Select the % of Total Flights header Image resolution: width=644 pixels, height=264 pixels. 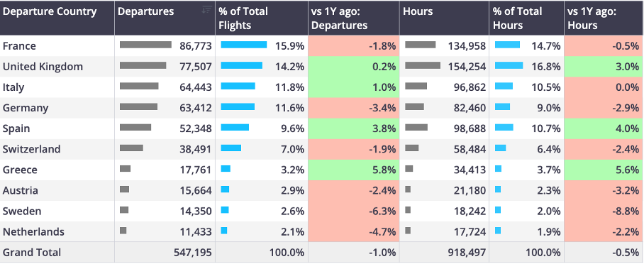262,18
